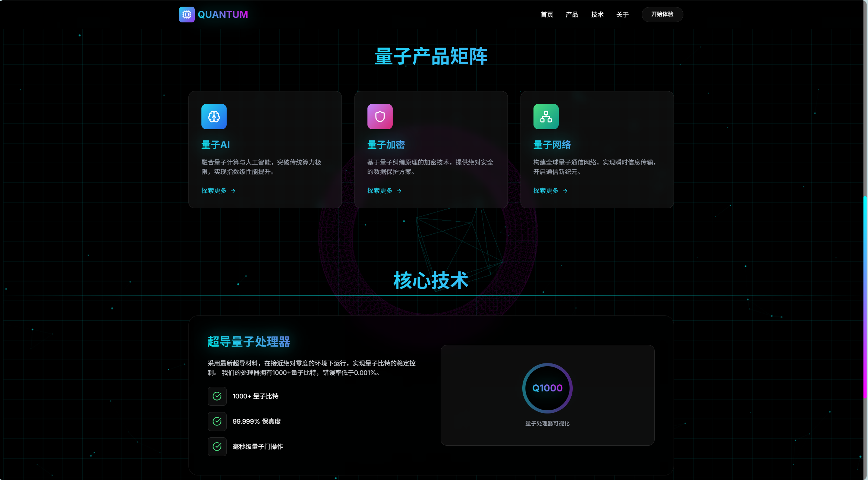Viewport: 868px width, 480px height.
Task: Click the arrow icon in 量子加密 card
Action: click(x=399, y=191)
